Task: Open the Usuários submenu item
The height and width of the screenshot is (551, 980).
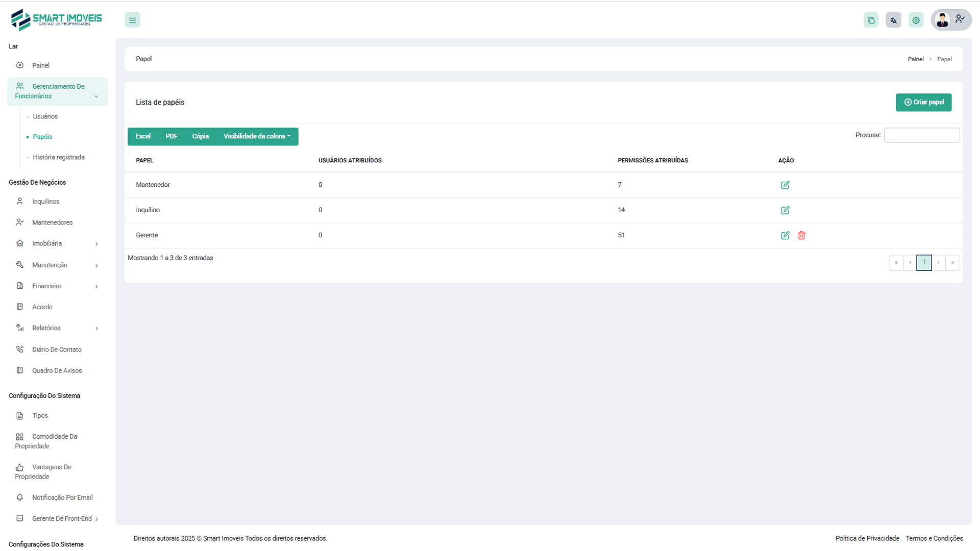Action: (45, 116)
